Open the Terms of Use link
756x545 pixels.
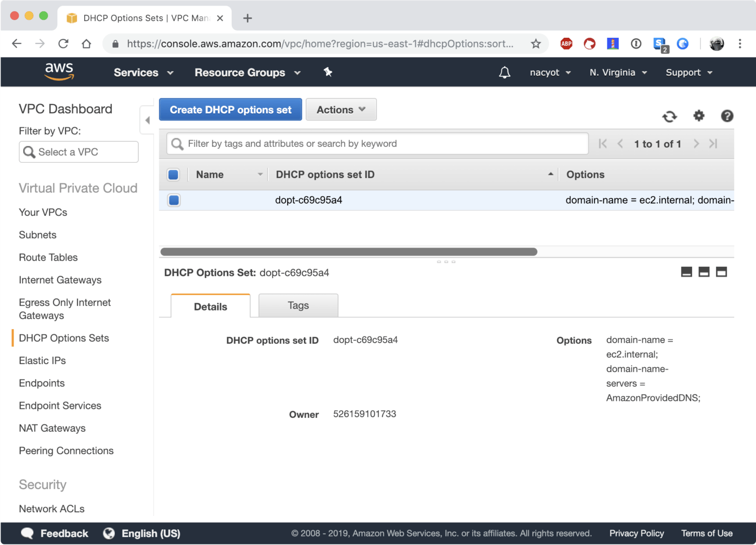(x=707, y=533)
